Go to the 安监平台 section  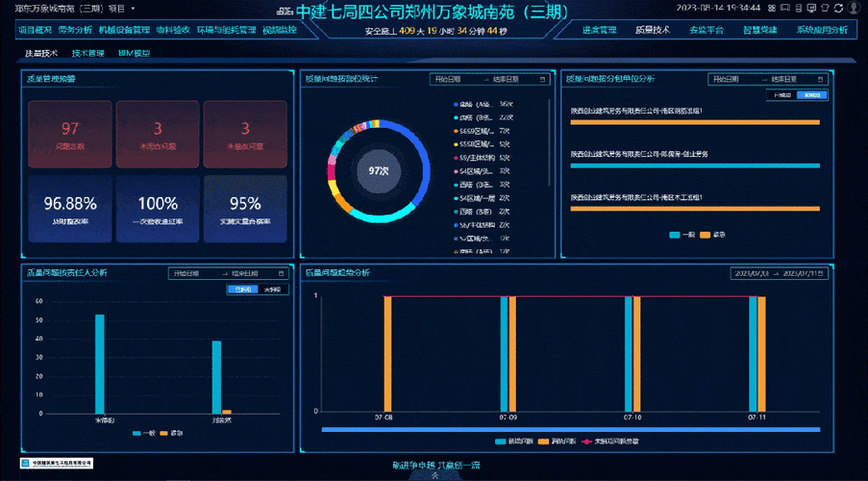[707, 31]
